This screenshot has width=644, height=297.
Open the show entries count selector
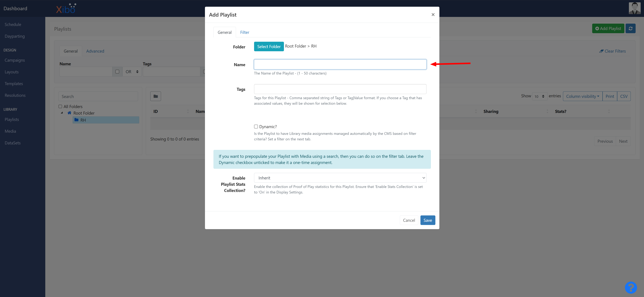point(540,96)
